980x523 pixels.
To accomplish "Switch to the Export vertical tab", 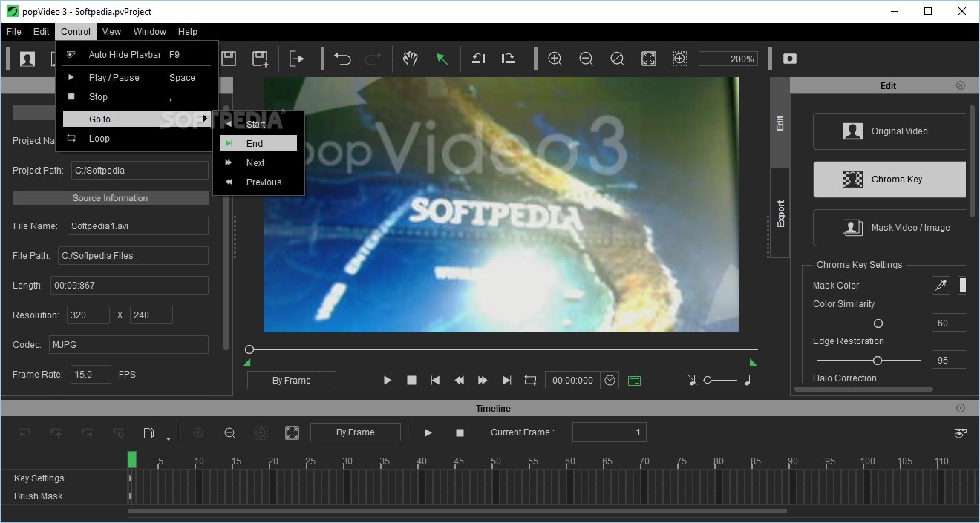I will [780, 214].
